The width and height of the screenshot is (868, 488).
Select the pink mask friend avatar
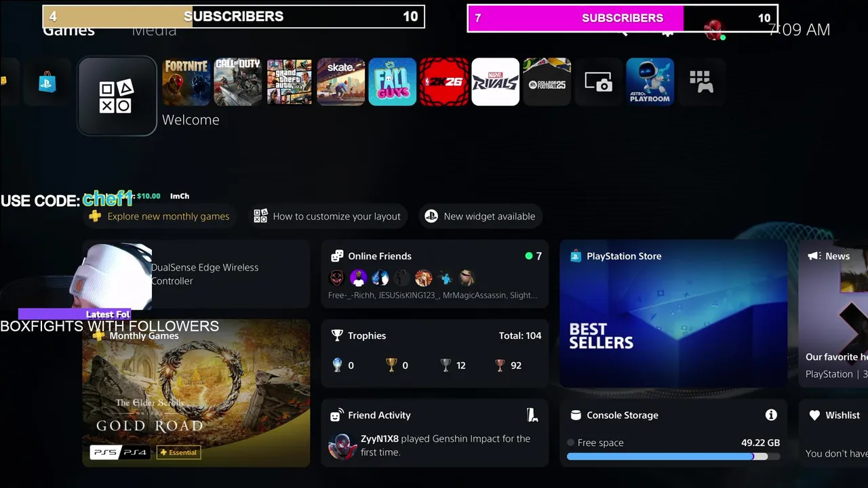click(x=337, y=277)
